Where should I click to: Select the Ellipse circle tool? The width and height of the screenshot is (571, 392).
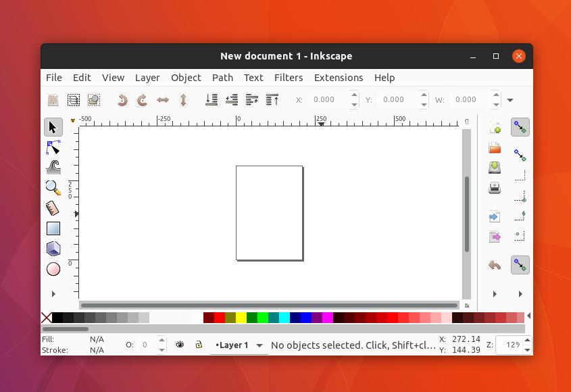53,269
